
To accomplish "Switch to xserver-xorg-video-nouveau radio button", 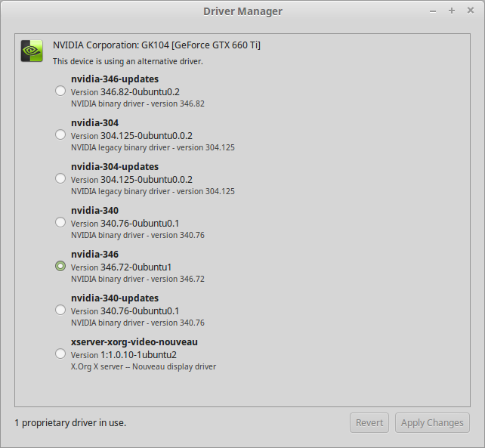I will point(60,354).
